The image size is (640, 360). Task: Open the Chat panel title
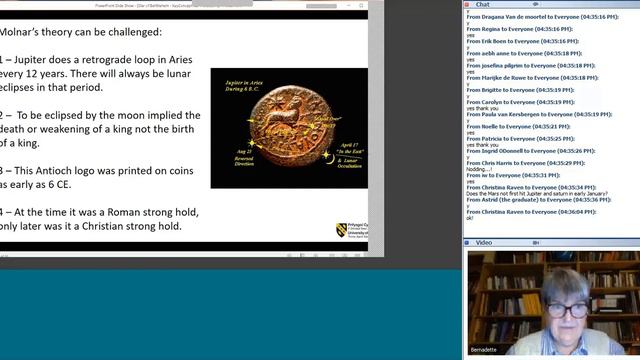(x=482, y=4)
